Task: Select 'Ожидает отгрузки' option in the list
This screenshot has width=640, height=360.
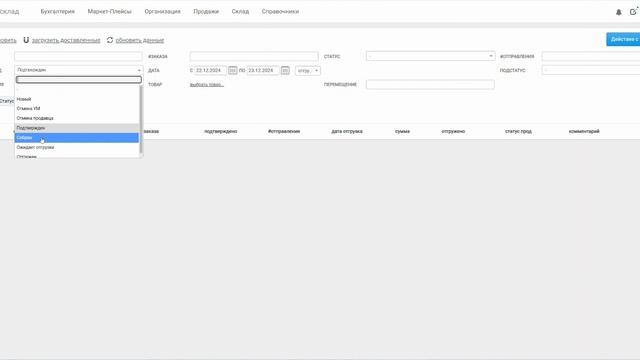Action: tap(77, 147)
